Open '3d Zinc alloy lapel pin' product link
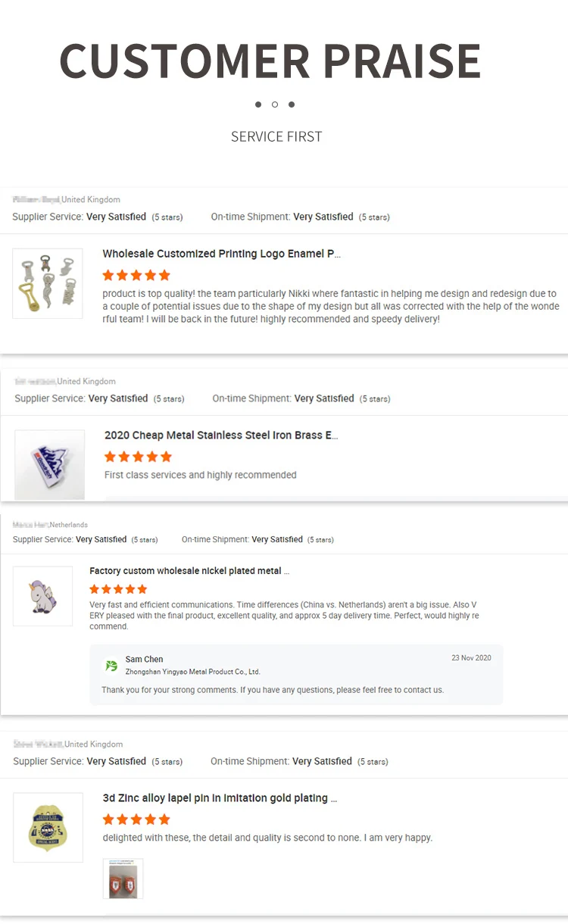Image resolution: width=568 pixels, height=924 pixels. [220, 798]
